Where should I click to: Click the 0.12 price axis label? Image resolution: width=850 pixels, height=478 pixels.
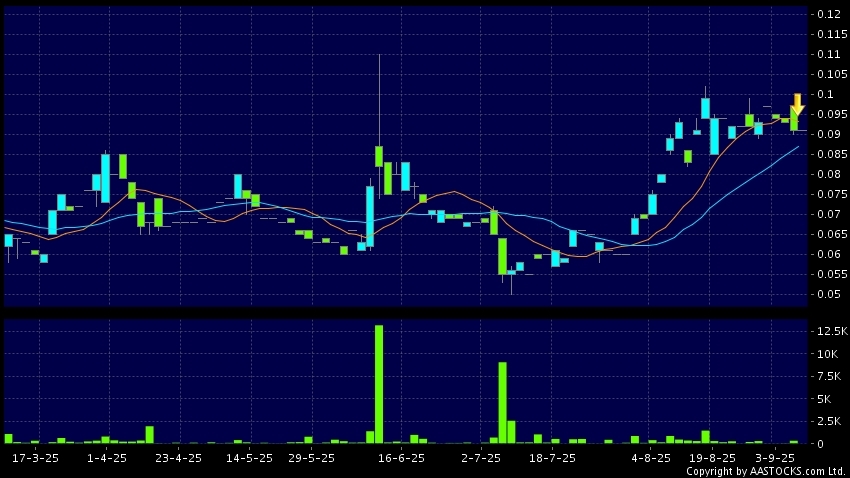(x=829, y=14)
